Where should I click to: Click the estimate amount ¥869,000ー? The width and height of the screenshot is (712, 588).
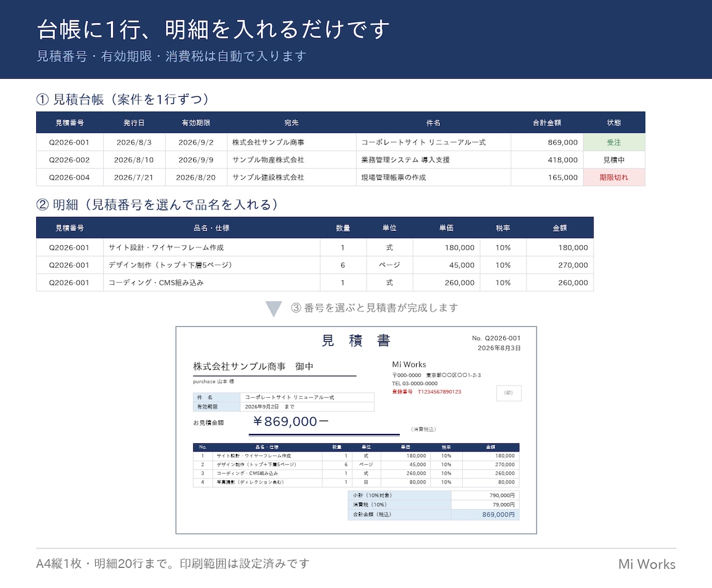pos(291,422)
